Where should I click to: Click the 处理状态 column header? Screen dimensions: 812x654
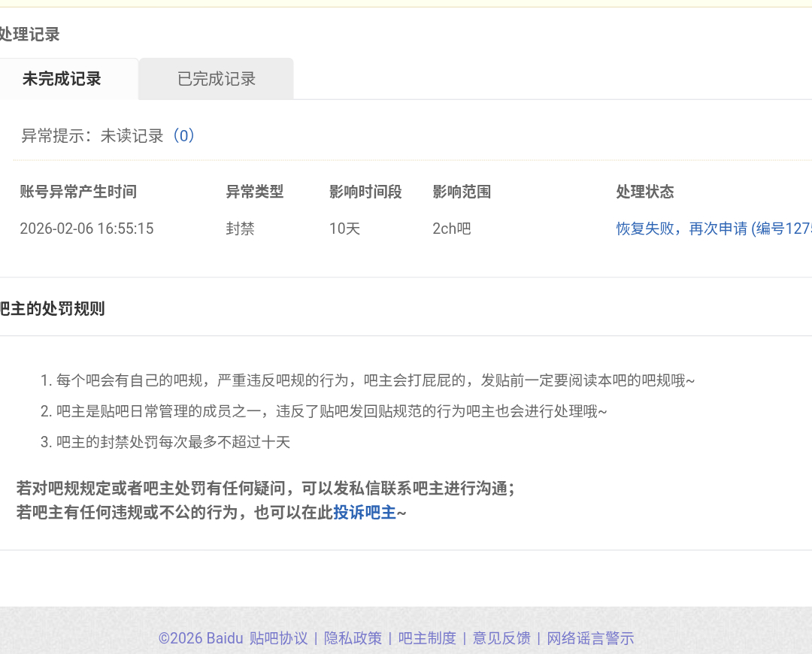click(644, 192)
